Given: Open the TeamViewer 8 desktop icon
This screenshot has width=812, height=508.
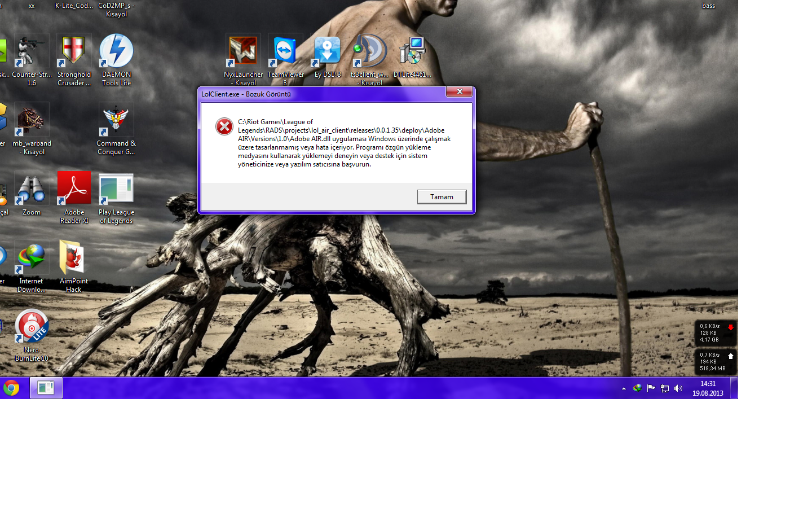Looking at the screenshot, I should (285, 60).
